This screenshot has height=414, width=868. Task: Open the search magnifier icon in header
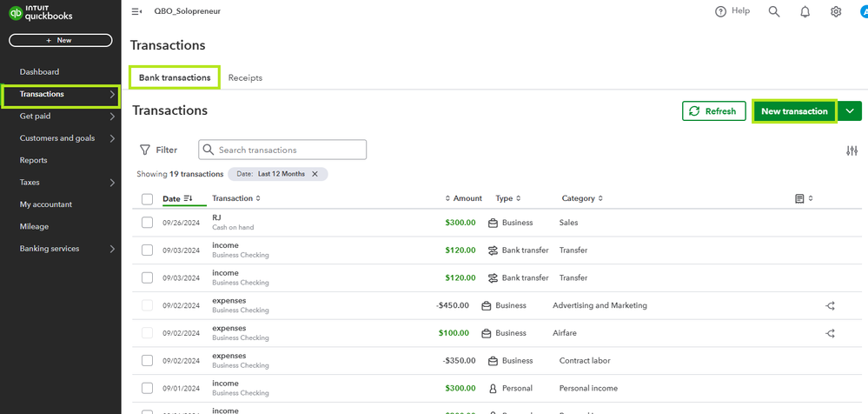click(x=774, y=11)
